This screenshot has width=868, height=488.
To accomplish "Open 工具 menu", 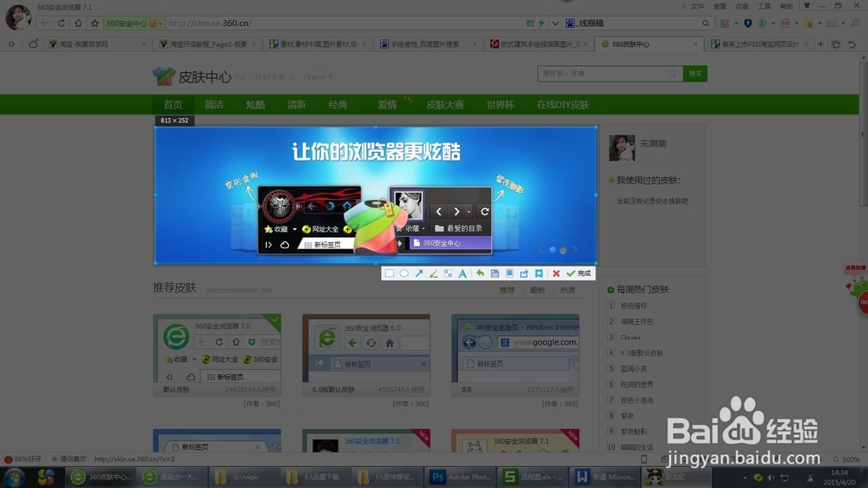I will (x=764, y=7).
